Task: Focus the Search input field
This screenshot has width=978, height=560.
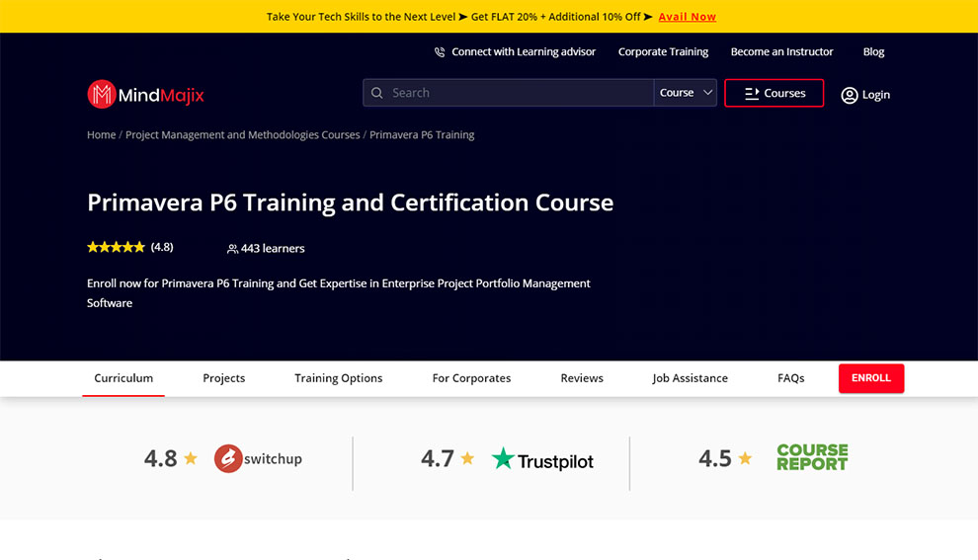Action: click(x=509, y=92)
